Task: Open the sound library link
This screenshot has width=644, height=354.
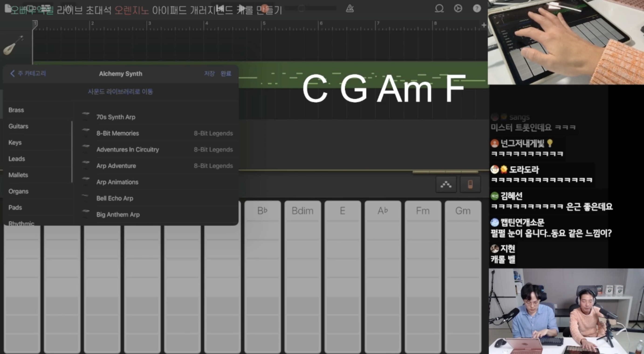Action: pyautogui.click(x=120, y=92)
